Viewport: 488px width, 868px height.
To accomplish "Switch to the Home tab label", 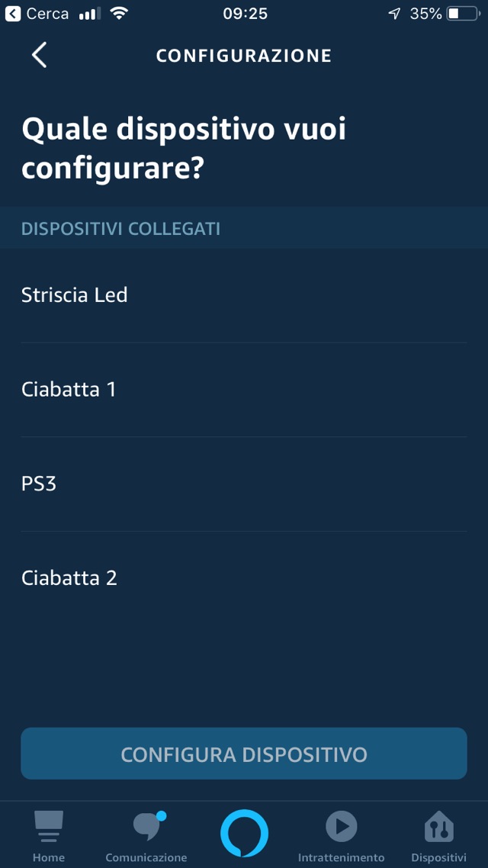I will tap(49, 857).
